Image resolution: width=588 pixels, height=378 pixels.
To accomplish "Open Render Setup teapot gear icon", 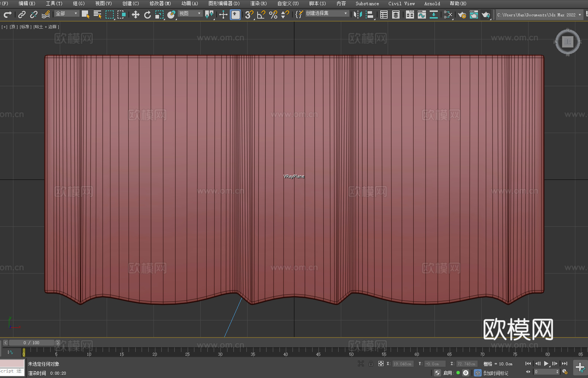I will tap(462, 14).
